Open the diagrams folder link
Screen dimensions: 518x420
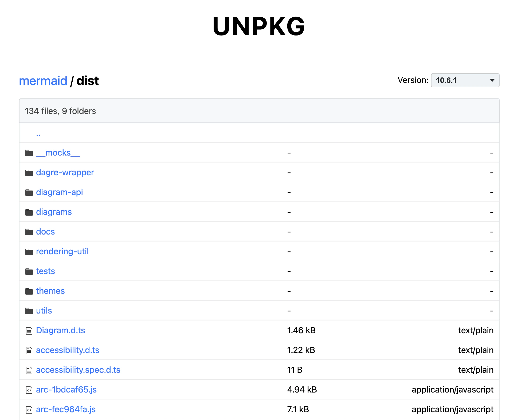[54, 212]
